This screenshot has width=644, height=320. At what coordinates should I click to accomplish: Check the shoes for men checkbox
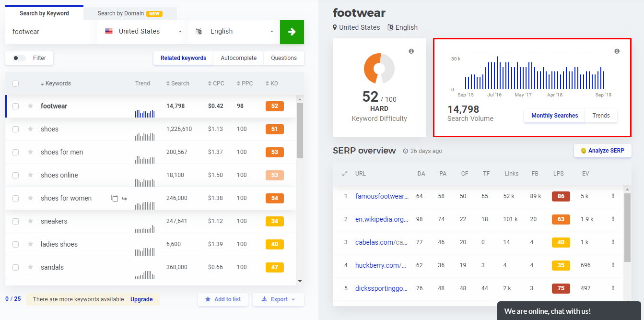[15, 152]
